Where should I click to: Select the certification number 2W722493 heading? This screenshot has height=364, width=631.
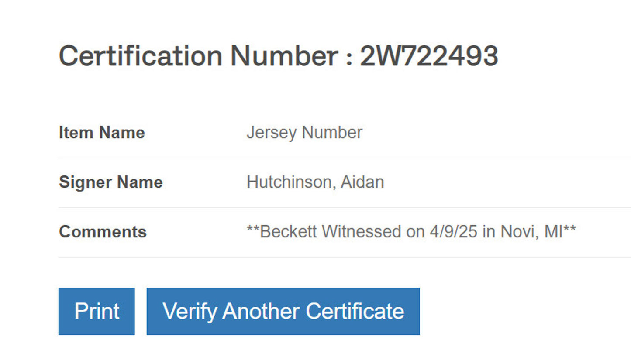point(279,55)
